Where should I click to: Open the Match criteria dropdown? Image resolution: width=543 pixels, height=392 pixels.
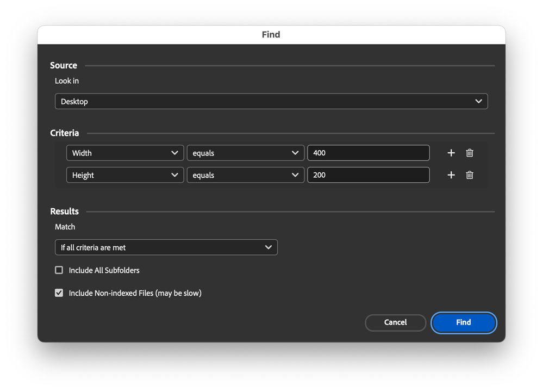point(166,247)
